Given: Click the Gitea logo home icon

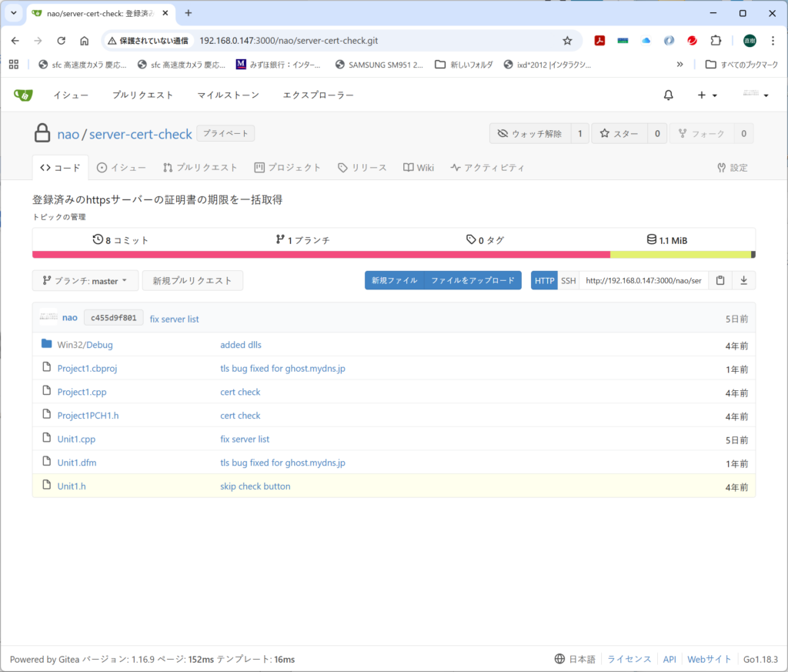Looking at the screenshot, I should (x=23, y=95).
